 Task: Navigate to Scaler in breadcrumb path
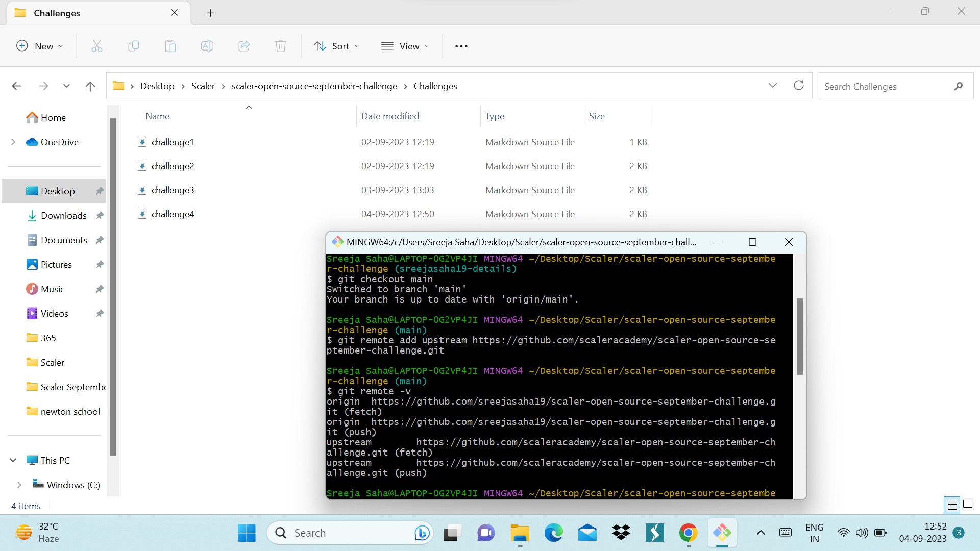[x=203, y=86]
